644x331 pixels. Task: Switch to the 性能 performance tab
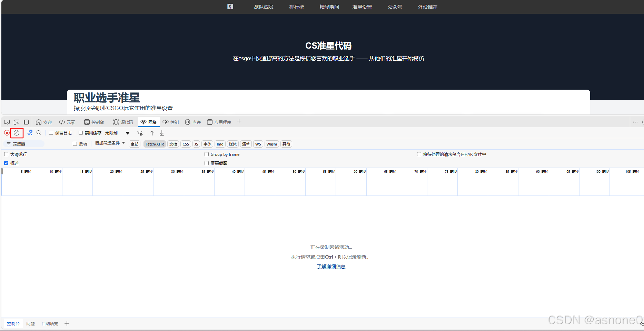click(x=171, y=122)
